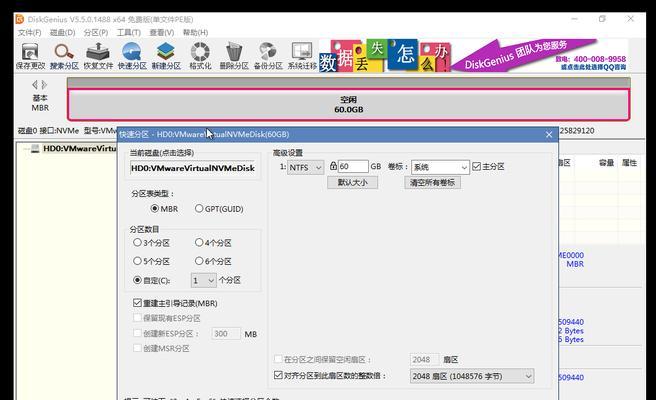656x400 pixels.
Task: Select the New Partition (新建分区) icon
Action: (x=166, y=56)
